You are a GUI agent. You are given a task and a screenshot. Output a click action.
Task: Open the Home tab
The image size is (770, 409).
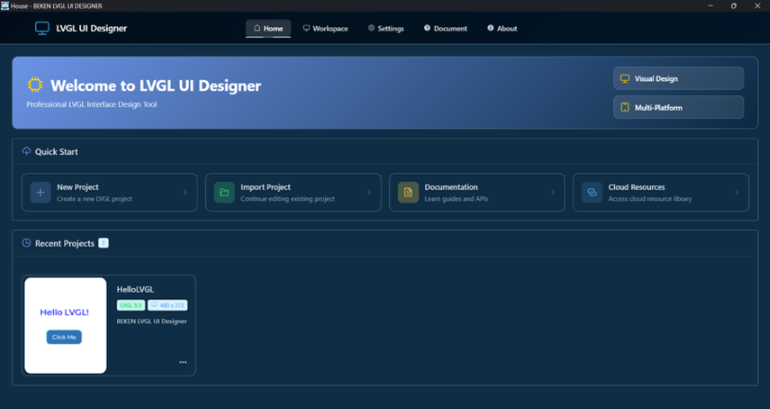pos(268,28)
